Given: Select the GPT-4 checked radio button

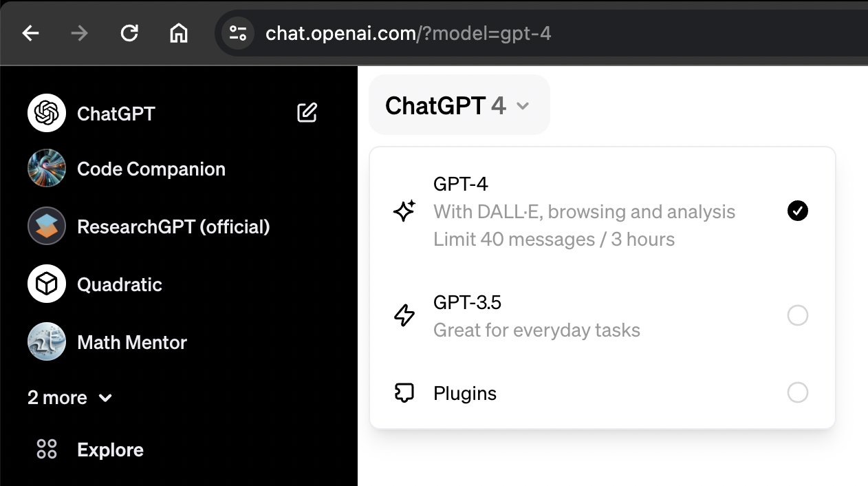Looking at the screenshot, I should point(798,211).
